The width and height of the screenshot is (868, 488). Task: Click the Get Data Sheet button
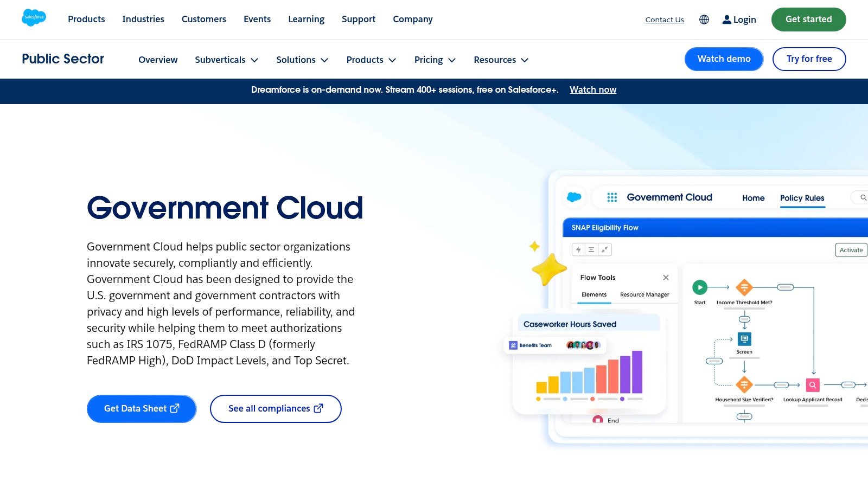point(142,409)
